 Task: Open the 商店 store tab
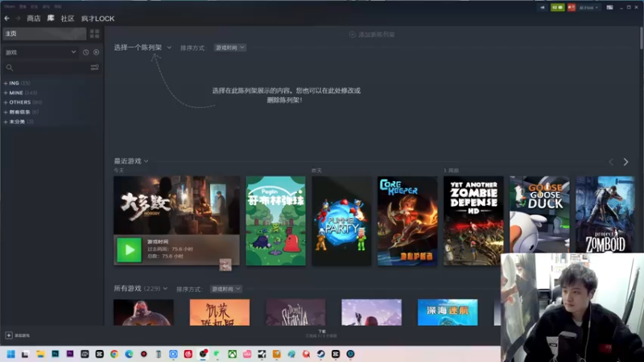pos(34,19)
